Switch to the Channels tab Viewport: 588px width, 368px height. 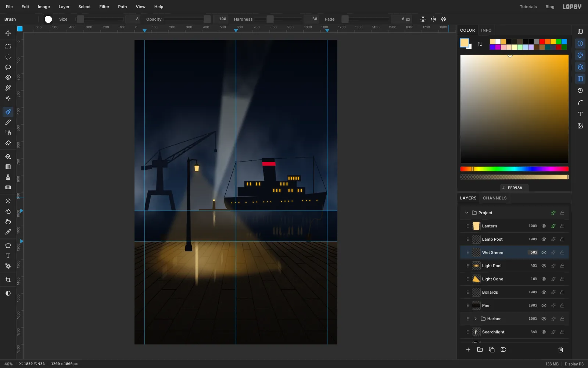point(495,198)
